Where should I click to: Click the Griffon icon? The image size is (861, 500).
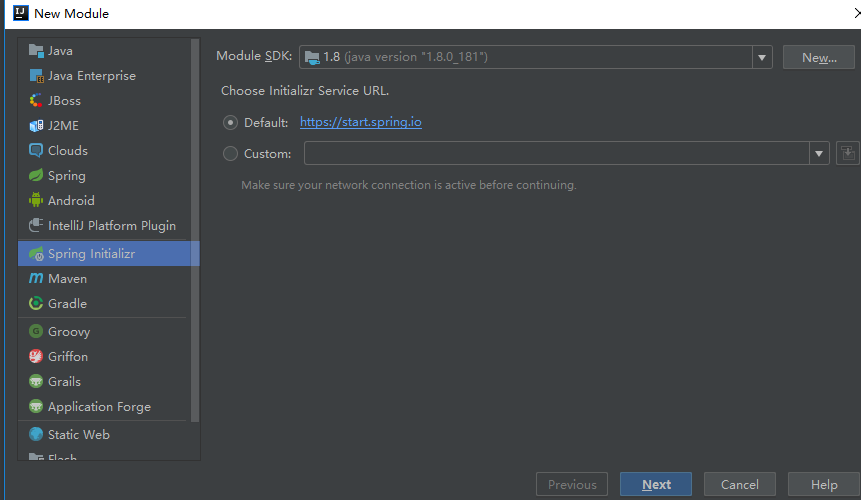coord(36,356)
